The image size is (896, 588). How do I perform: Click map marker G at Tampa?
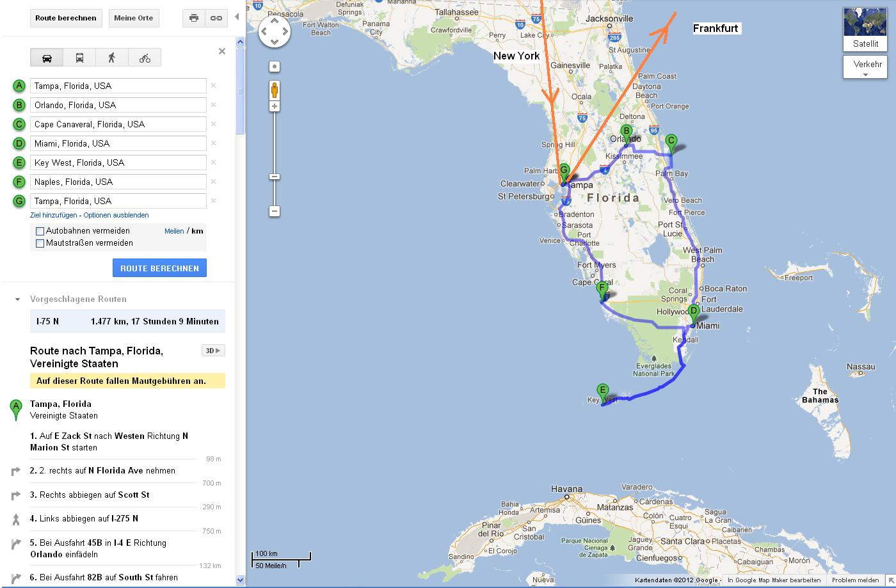coord(564,173)
